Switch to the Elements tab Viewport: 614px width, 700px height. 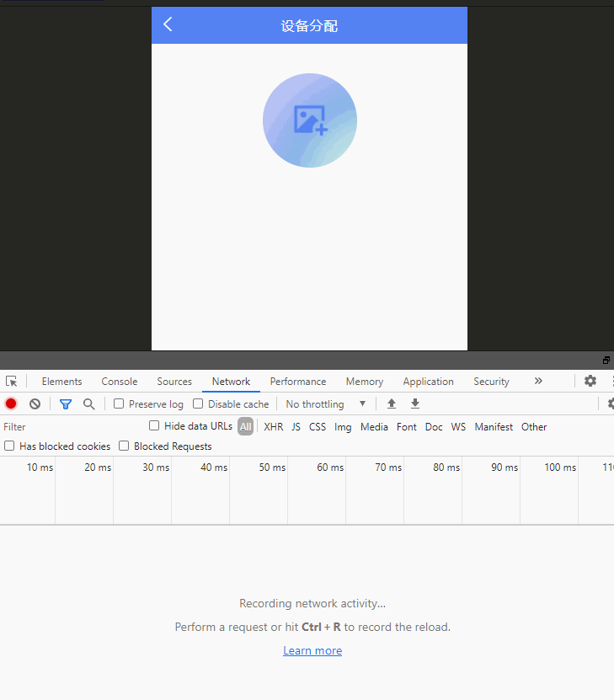tap(62, 382)
